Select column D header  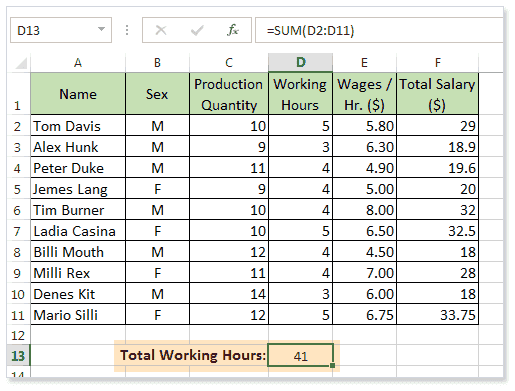300,62
